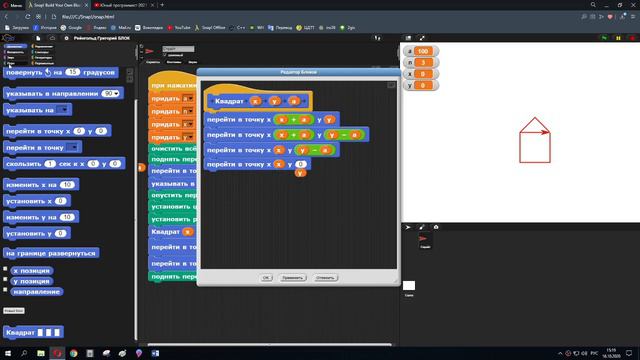Toggle the stage size icon
Screen dimensions: 640x360
coord(408,38)
